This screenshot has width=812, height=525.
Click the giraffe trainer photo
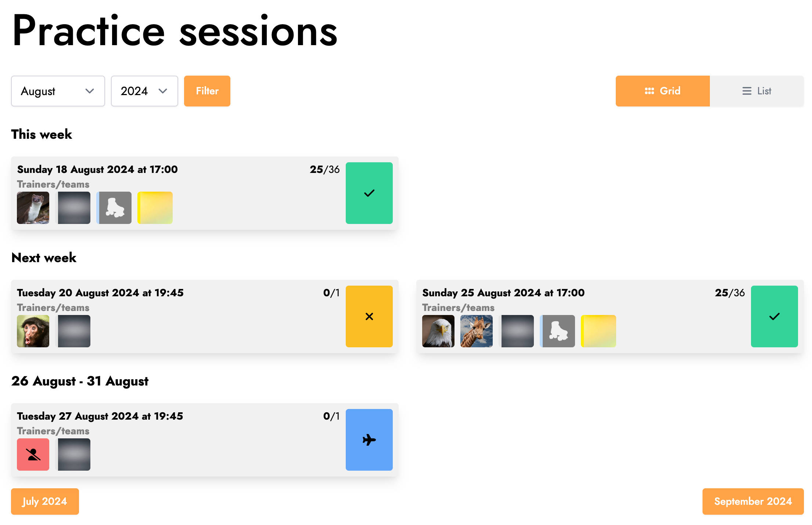(x=477, y=331)
